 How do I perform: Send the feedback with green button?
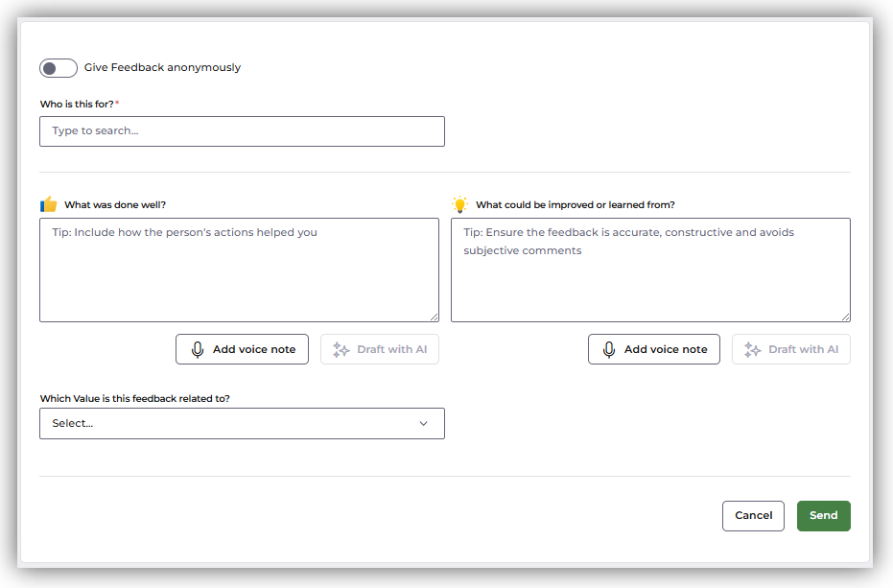[823, 516]
